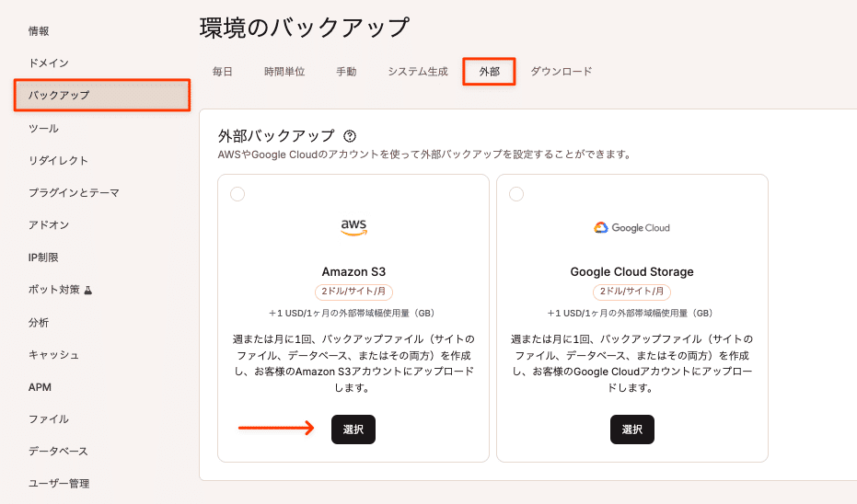Open ファイル in the sidebar
857x504 pixels.
click(x=49, y=419)
